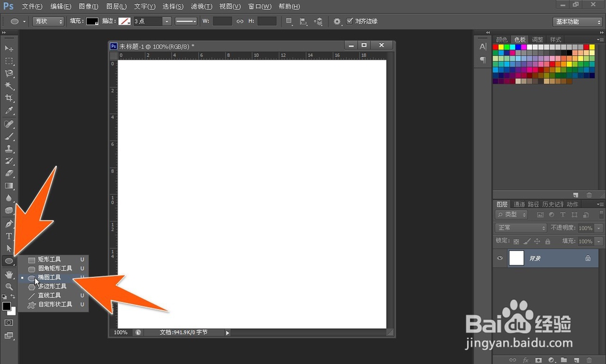
Task: Select the Pen tool
Action: [8, 223]
